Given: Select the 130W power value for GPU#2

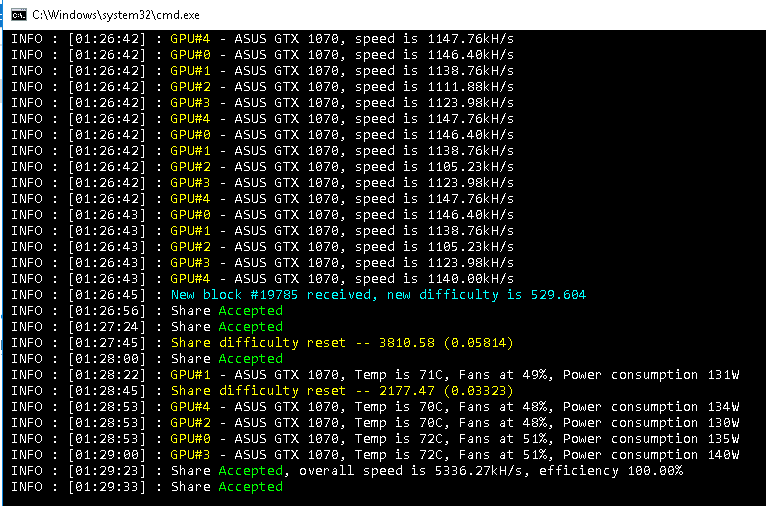Looking at the screenshot, I should [x=723, y=422].
